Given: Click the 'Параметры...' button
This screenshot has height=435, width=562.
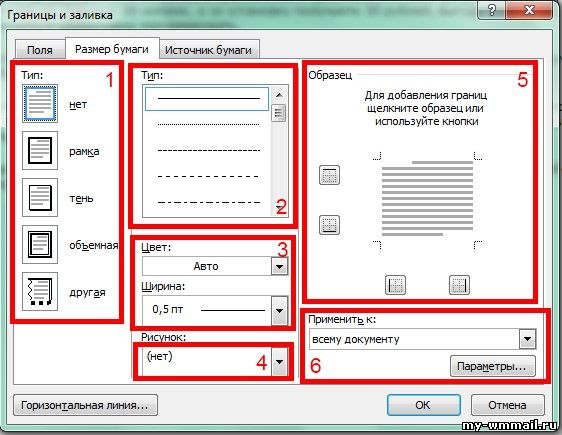Looking at the screenshot, I should point(493,366).
